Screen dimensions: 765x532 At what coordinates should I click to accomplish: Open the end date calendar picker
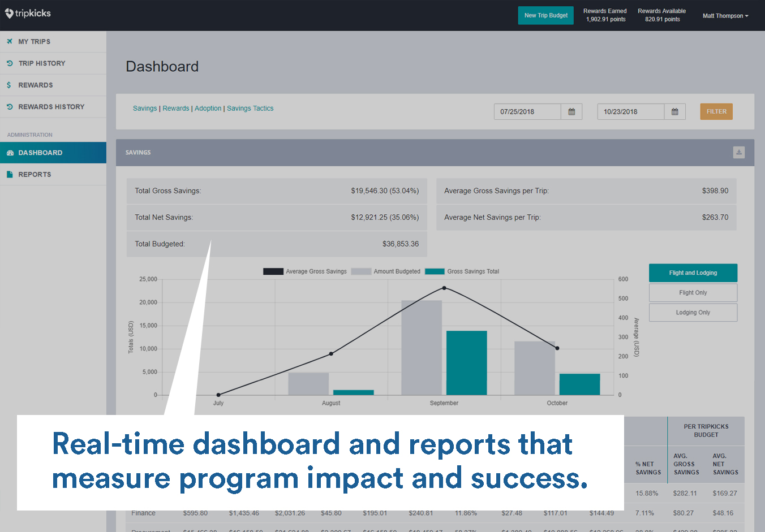pos(674,112)
